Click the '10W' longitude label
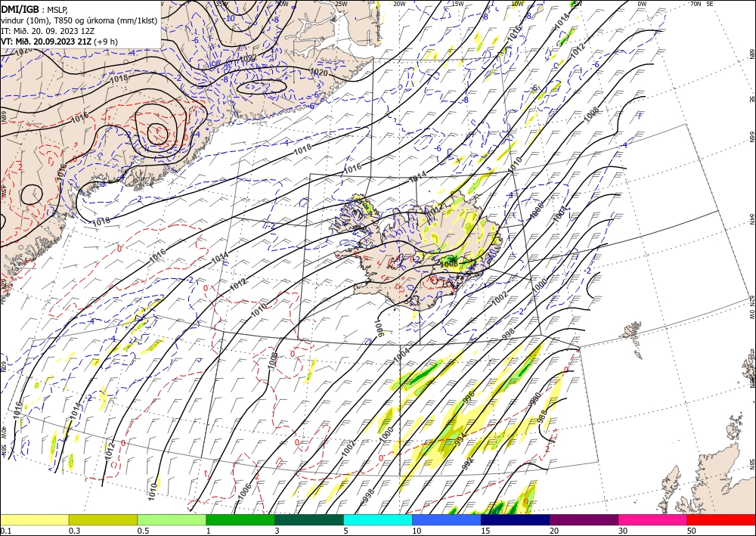 click(x=517, y=4)
